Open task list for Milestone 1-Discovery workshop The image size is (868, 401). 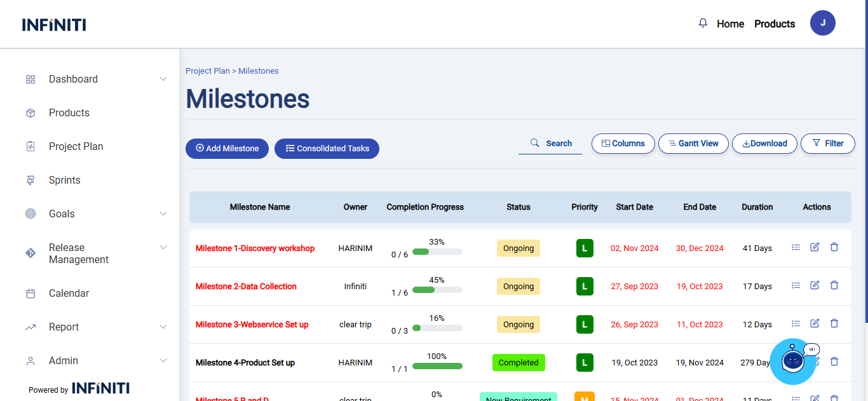[796, 247]
